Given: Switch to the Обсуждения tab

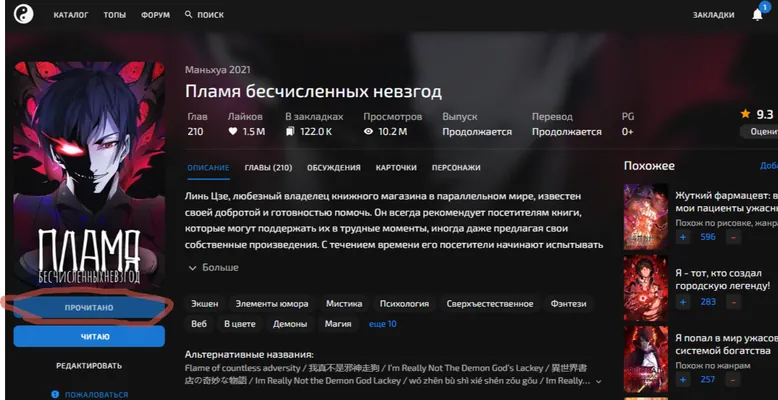Looking at the screenshot, I should pyautogui.click(x=334, y=168).
